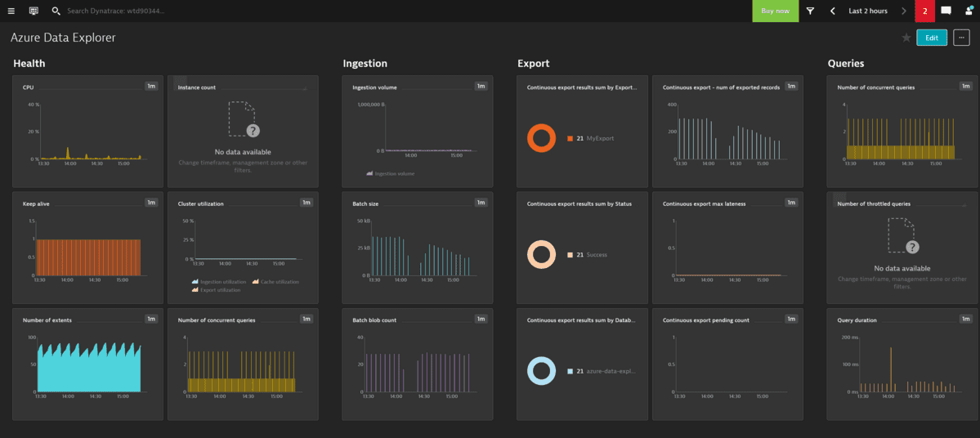This screenshot has width=980, height=438.
Task: Click the Success legend color square
Action: tap(570, 255)
